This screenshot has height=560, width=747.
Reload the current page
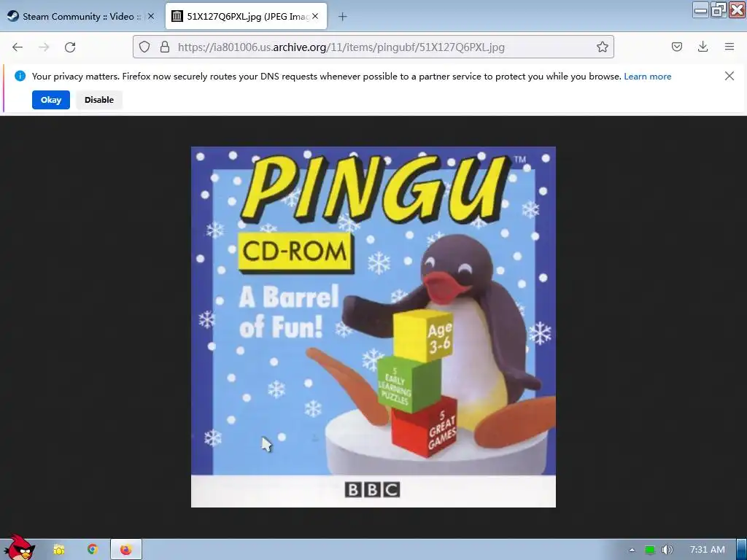(x=70, y=47)
